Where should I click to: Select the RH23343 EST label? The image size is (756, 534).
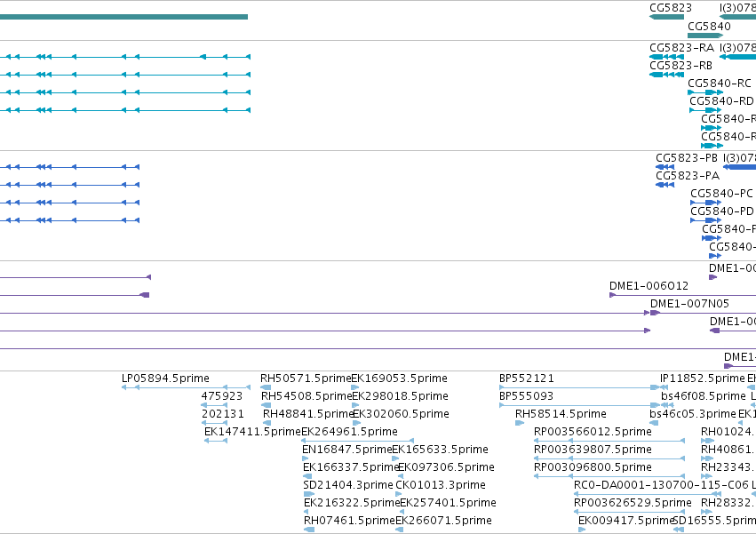pos(728,467)
